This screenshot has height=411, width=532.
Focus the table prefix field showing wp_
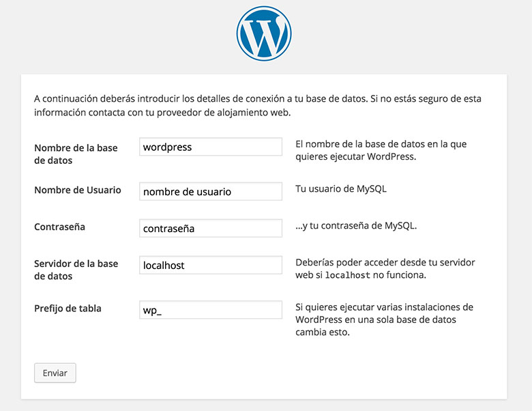[211, 310]
